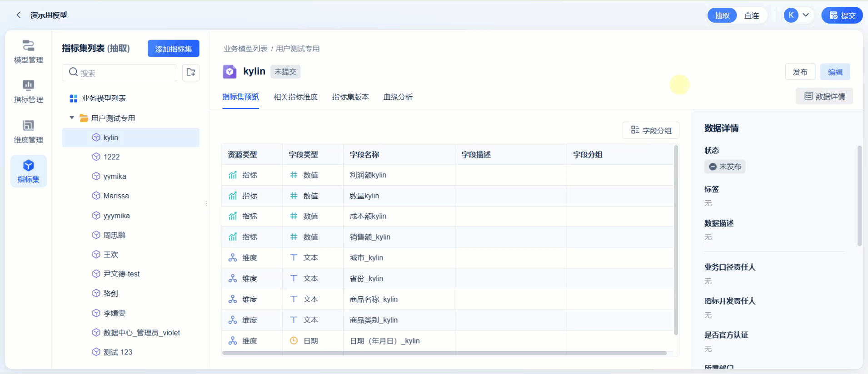Click the kylin cube icon in the header

[229, 72]
